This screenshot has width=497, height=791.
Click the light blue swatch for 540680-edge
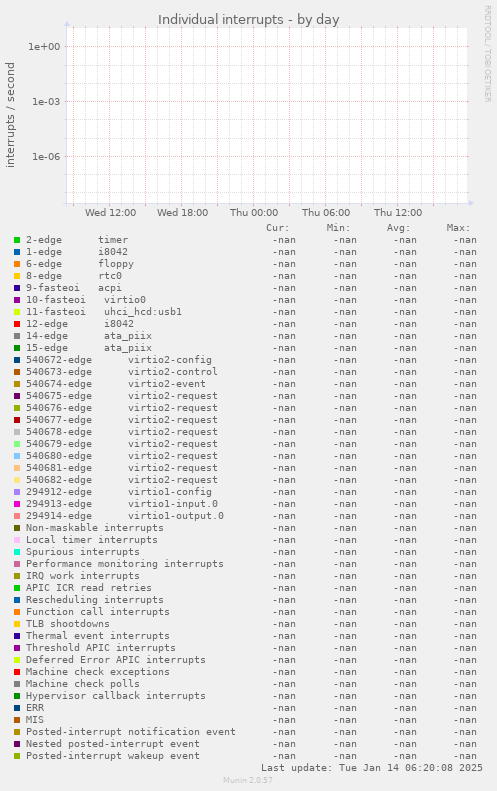pyautogui.click(x=17, y=456)
